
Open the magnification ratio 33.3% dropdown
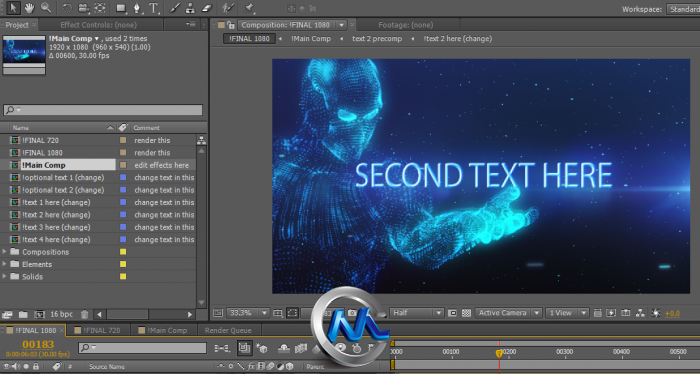point(248,313)
